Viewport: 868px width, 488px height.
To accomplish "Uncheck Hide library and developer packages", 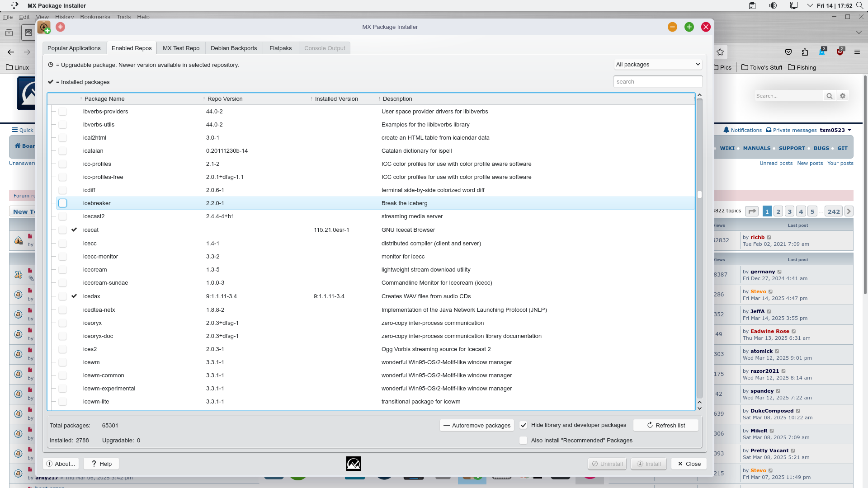I will pos(524,425).
